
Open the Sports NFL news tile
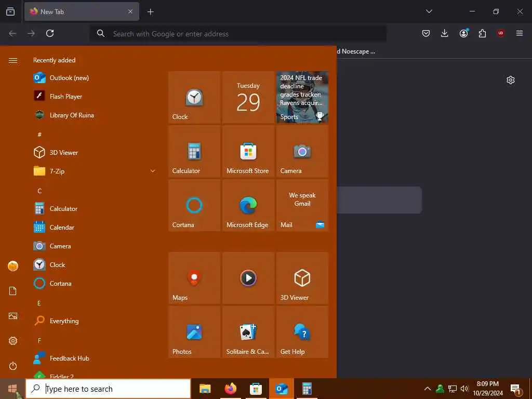302,97
